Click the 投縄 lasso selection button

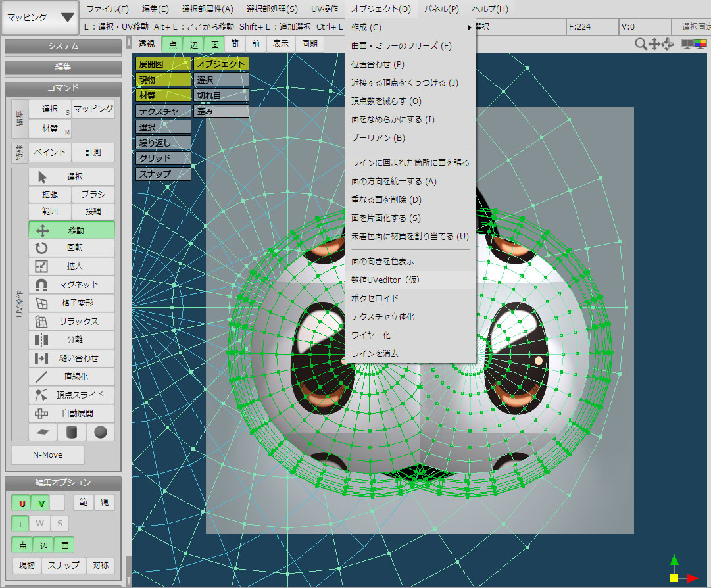pyautogui.click(x=93, y=212)
